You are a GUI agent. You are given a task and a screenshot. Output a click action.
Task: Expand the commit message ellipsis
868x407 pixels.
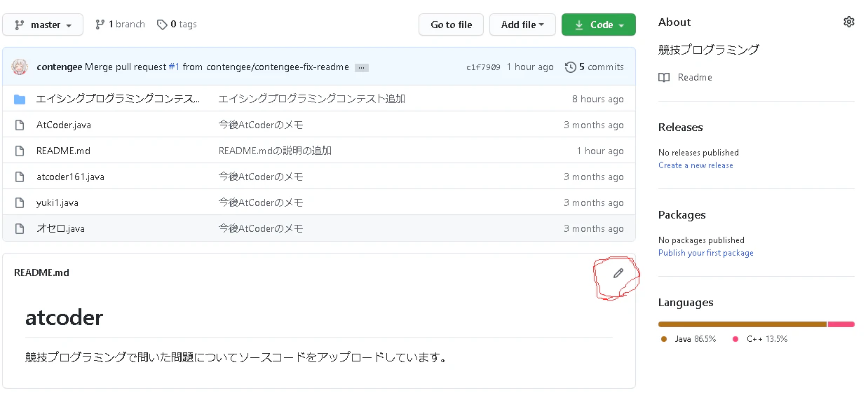coord(361,68)
